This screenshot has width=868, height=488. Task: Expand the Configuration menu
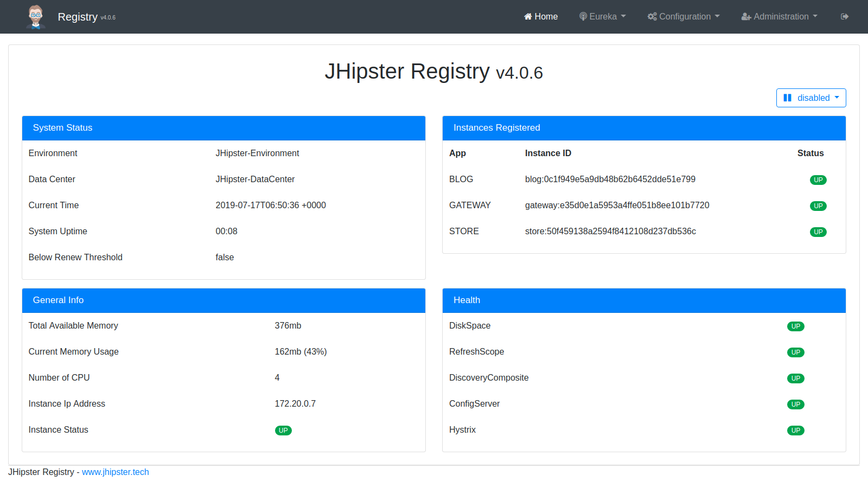pyautogui.click(x=684, y=17)
